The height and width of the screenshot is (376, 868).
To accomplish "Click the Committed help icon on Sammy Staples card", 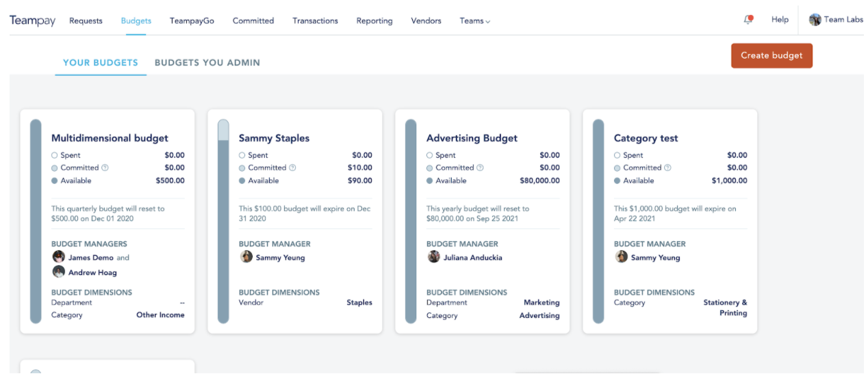I will click(293, 167).
